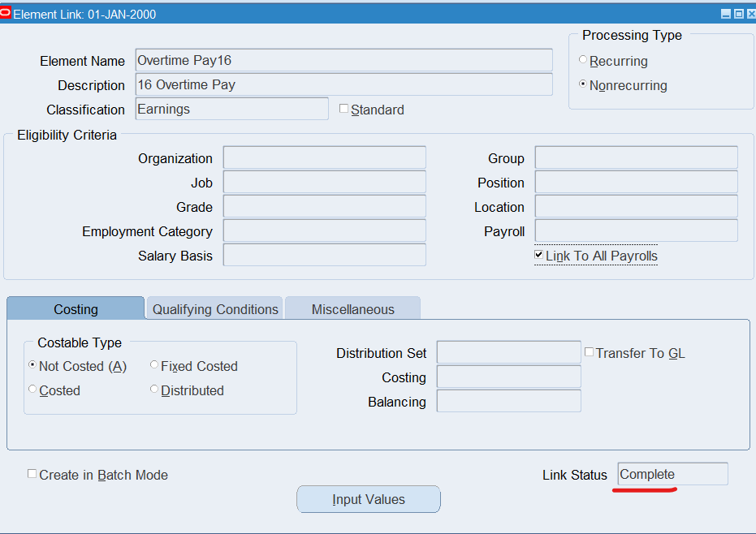Select the Recurring processing type
The width and height of the screenshot is (756, 534).
click(x=583, y=60)
